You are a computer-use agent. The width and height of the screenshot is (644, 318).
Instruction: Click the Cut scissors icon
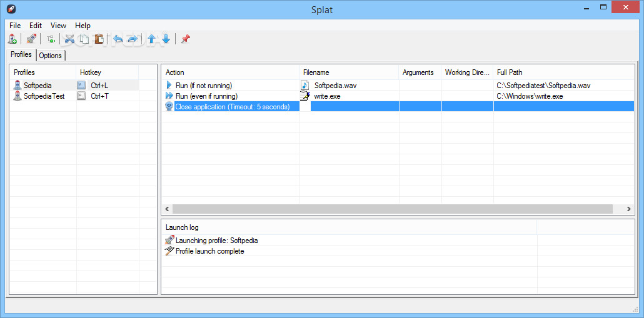point(69,39)
